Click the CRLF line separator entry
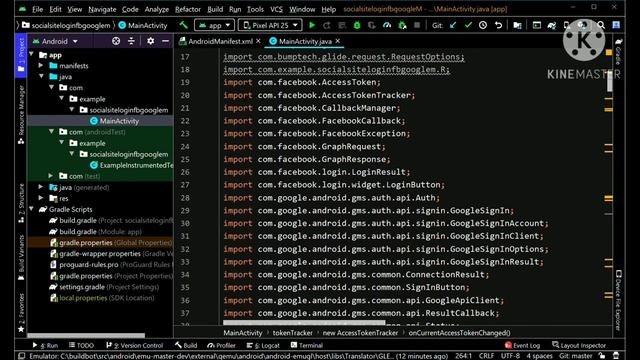The image size is (640, 360). (487, 356)
